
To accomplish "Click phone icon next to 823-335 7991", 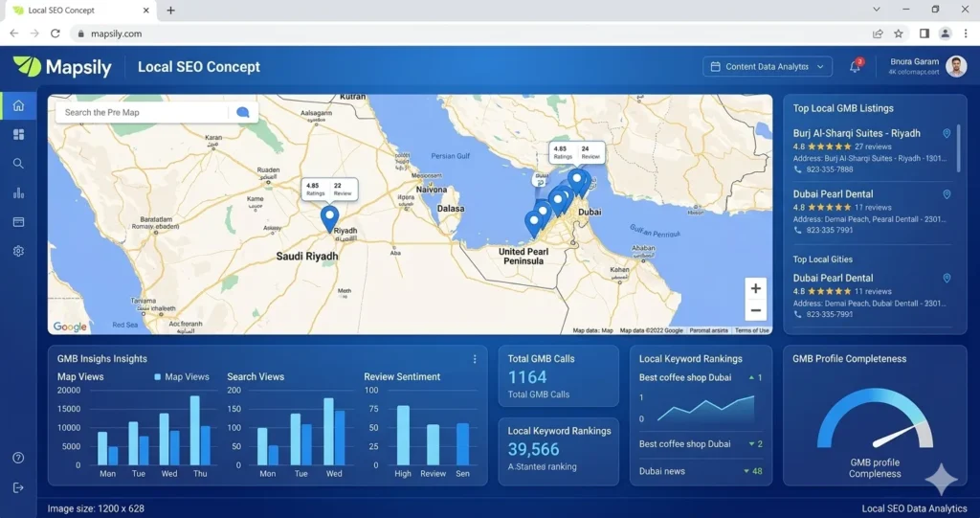I will tap(797, 230).
